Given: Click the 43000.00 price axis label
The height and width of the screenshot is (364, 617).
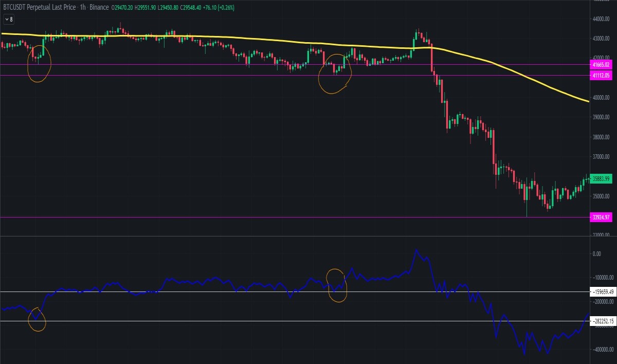Looking at the screenshot, I should [601, 39].
